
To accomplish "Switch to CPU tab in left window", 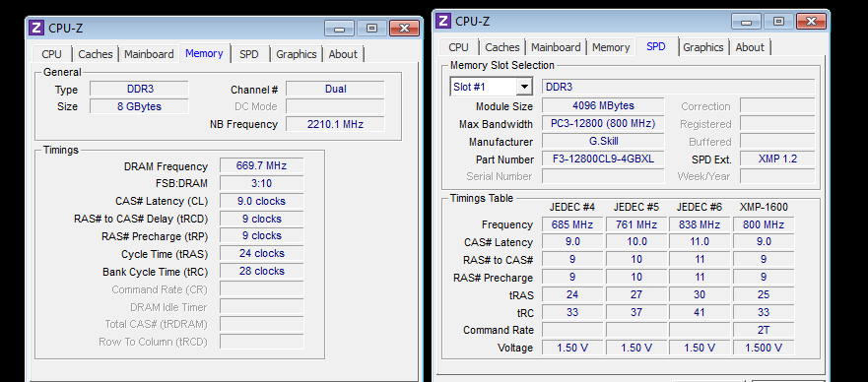I will (52, 54).
